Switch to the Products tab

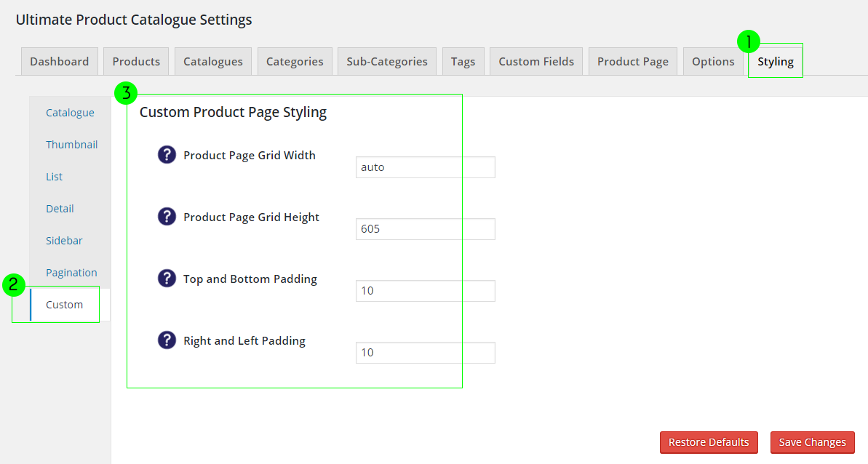(x=136, y=61)
